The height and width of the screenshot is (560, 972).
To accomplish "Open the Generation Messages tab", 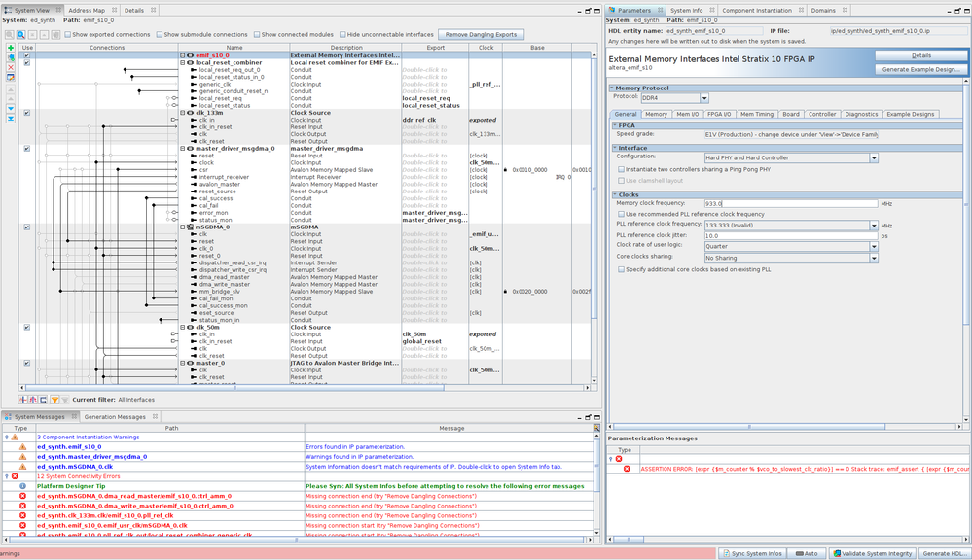I will coord(115,417).
